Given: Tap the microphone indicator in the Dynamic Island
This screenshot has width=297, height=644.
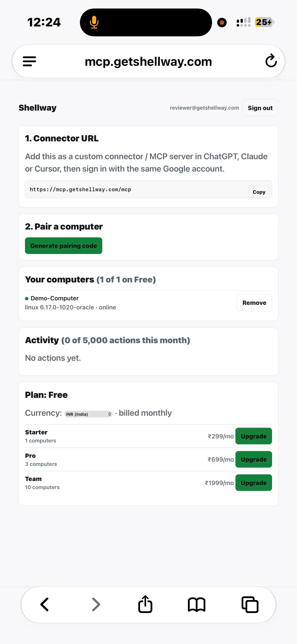Looking at the screenshot, I should click(x=94, y=22).
